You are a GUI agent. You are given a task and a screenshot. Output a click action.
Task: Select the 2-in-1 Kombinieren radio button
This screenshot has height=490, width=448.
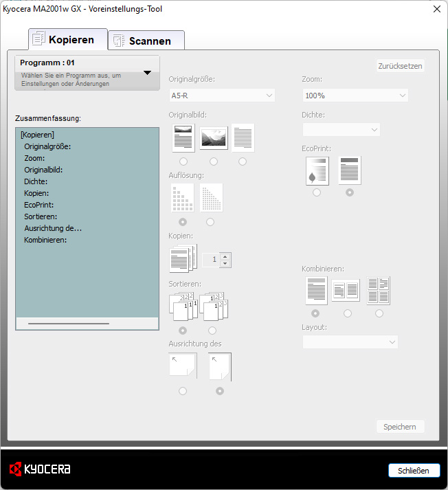click(348, 313)
